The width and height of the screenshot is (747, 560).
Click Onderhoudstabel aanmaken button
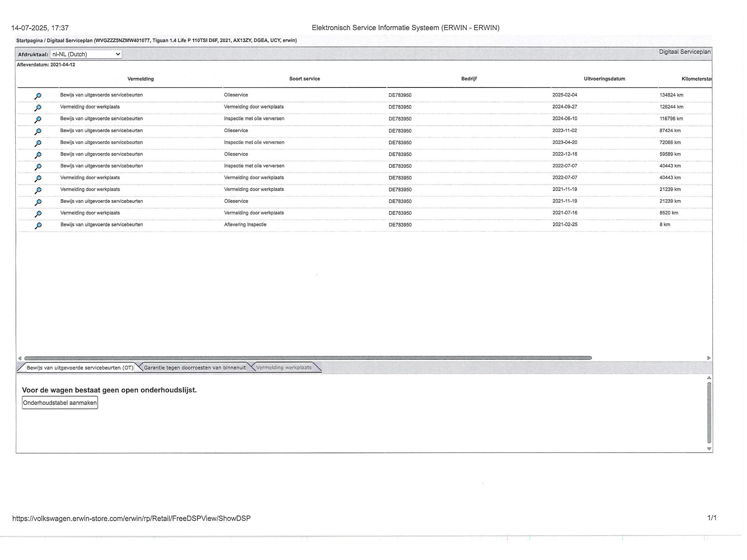[x=60, y=402]
